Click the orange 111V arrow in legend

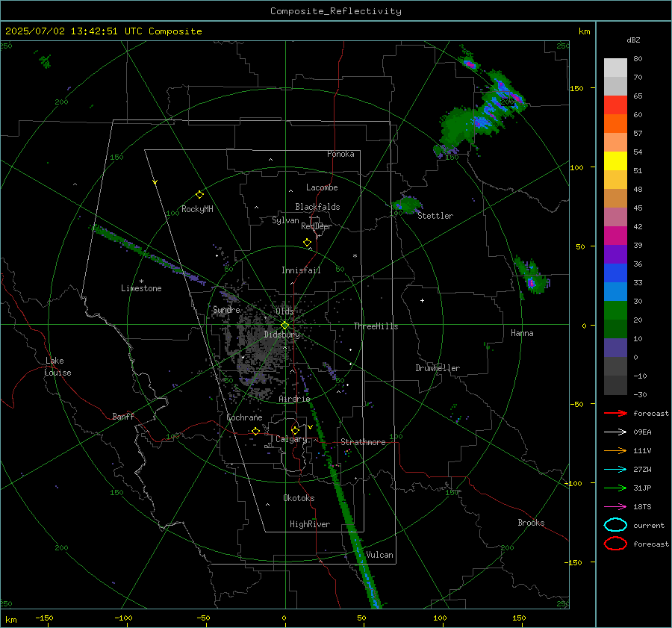pos(615,450)
